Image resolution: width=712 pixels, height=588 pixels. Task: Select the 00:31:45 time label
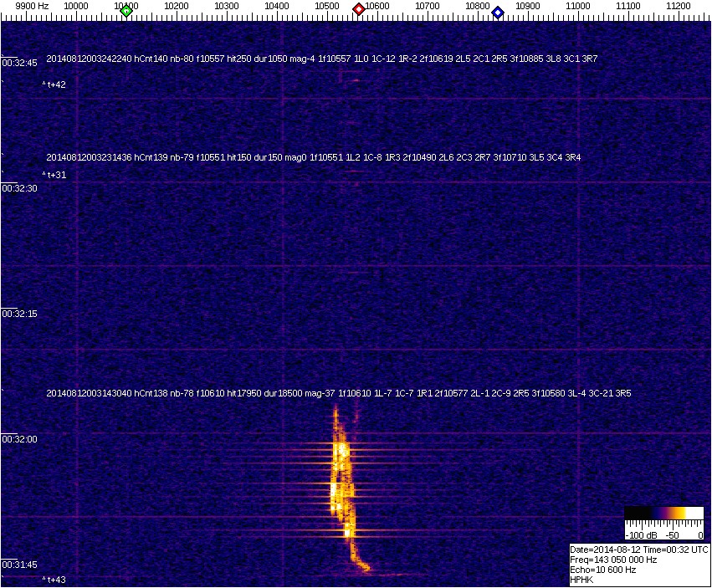(20, 565)
